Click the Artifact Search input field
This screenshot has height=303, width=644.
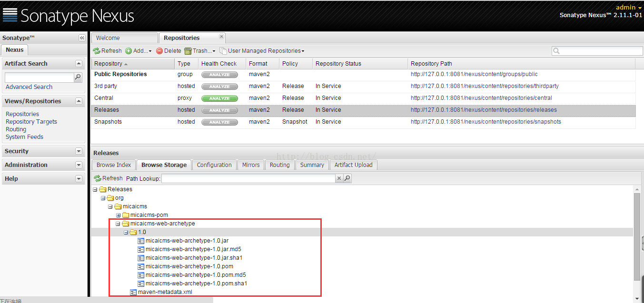40,78
